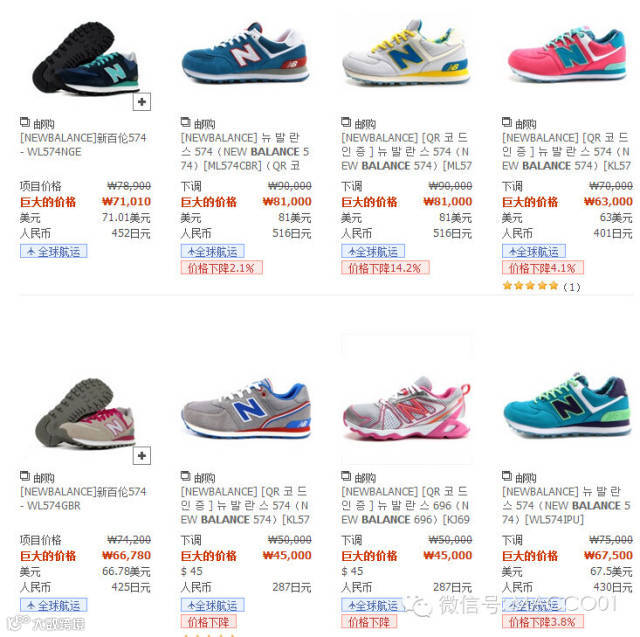Click mail-order icon above WL574IPU title
640x637 pixels.
pos(507,476)
